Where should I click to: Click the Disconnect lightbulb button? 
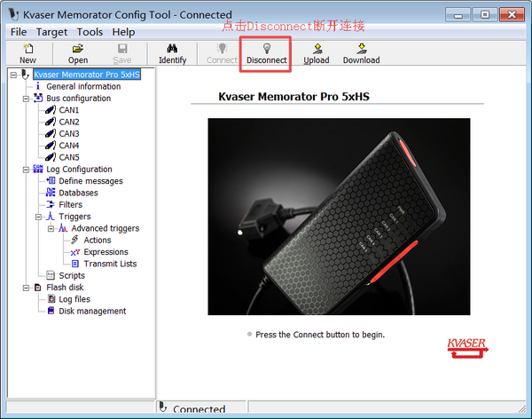pyautogui.click(x=267, y=53)
